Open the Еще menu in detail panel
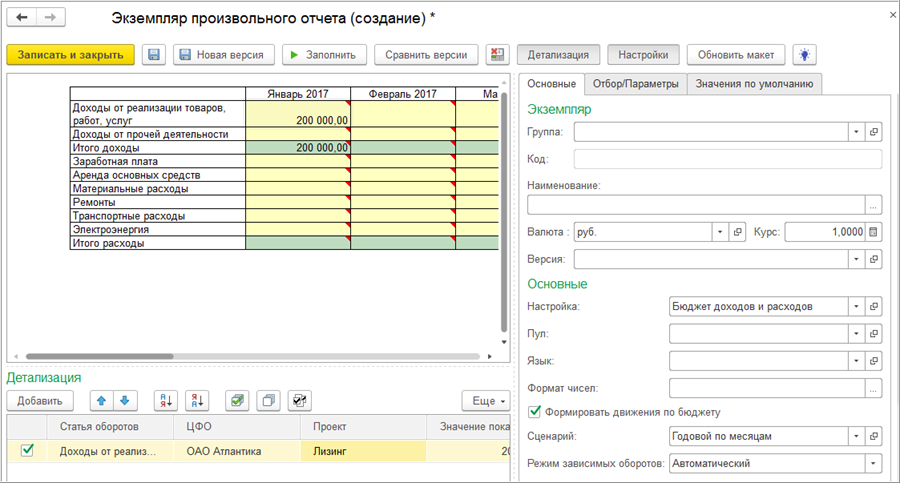Screen dimensions: 900x483 click(484, 401)
